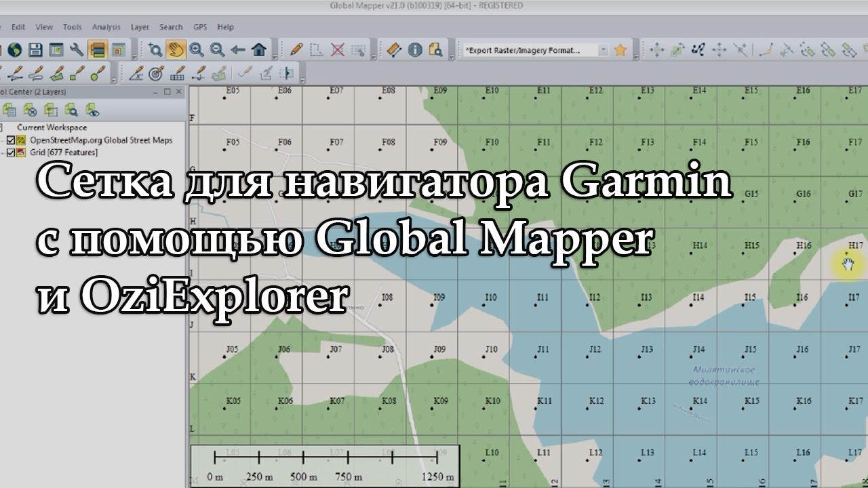This screenshot has width=868, height=488.
Task: Select the Zoom Out magnifier tool
Action: (x=217, y=49)
